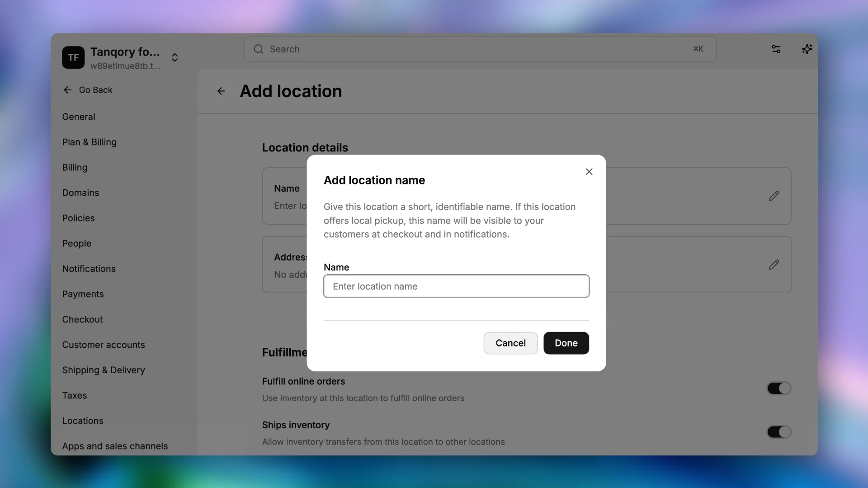Select Customer accounts menu item
The height and width of the screenshot is (488, 868).
tap(104, 345)
